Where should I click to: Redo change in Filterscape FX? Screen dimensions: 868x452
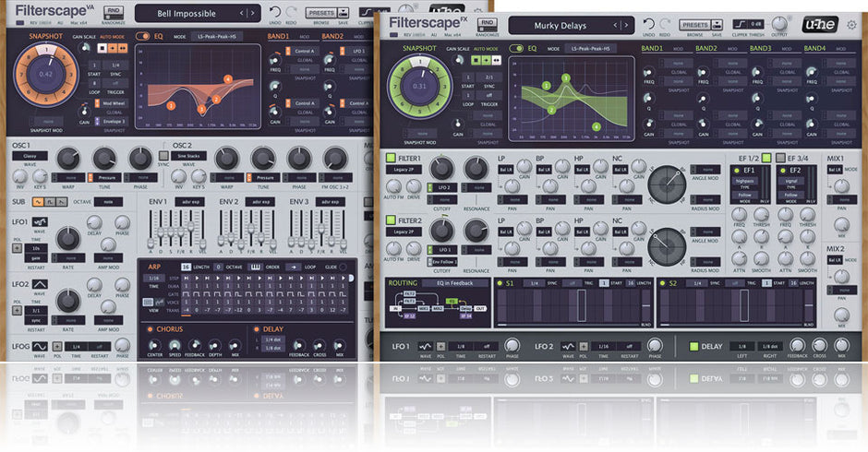(665, 24)
